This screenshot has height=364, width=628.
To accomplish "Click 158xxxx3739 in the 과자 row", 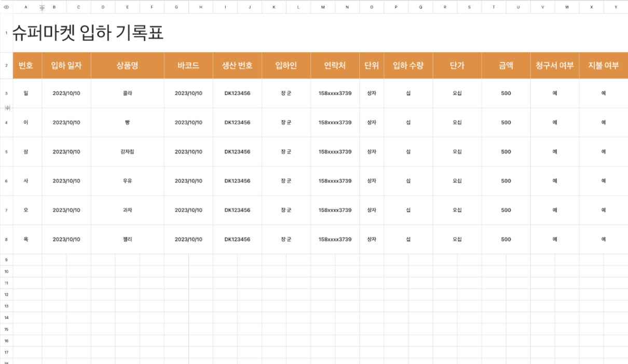I will 335,210.
